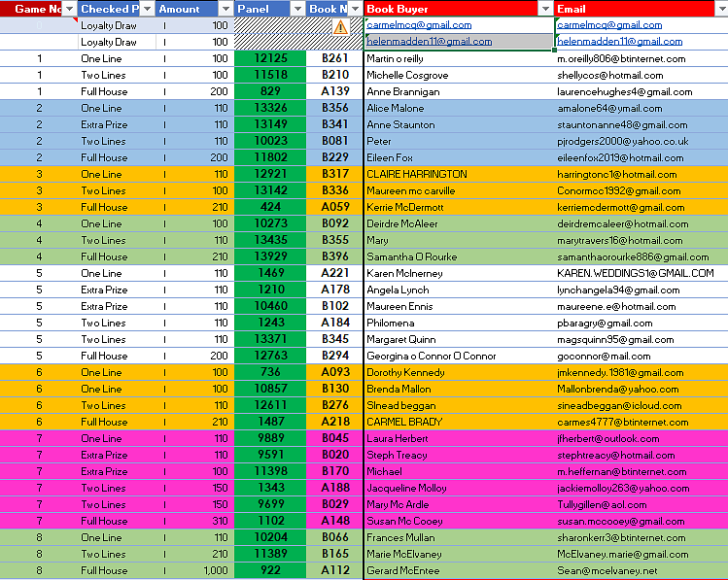
Task: Open the Book N column filter arrow
Action: [x=355, y=9]
